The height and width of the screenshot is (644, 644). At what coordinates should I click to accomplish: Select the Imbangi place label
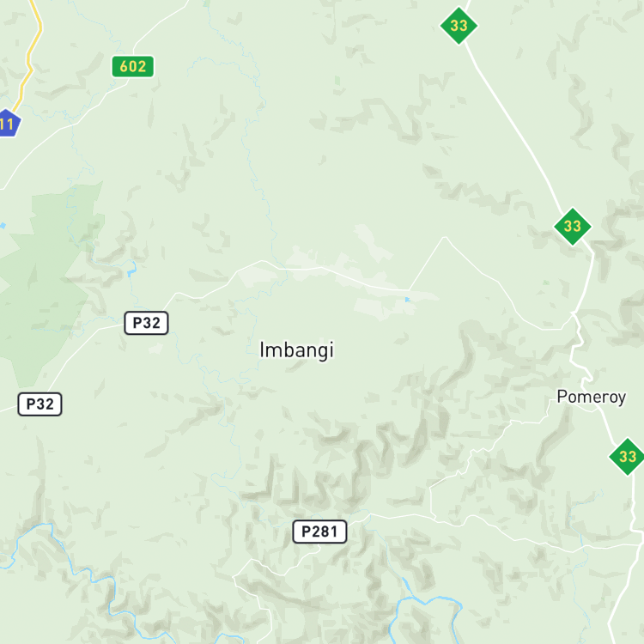point(296,350)
